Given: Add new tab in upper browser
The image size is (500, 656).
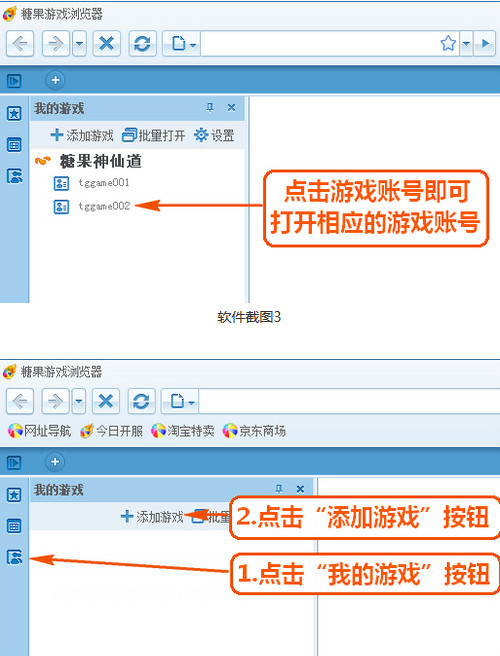Looking at the screenshot, I should 55,80.
